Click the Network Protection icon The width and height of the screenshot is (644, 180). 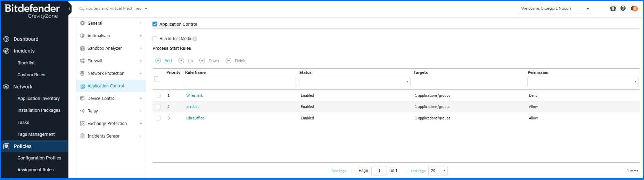tap(82, 73)
